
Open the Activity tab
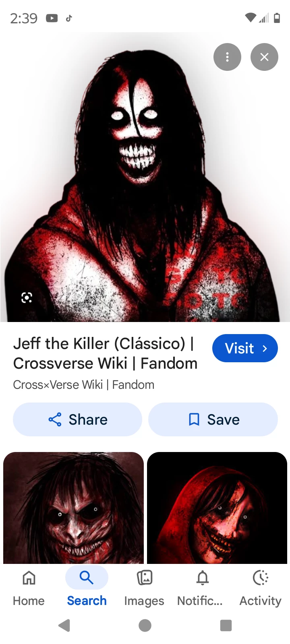tap(260, 588)
